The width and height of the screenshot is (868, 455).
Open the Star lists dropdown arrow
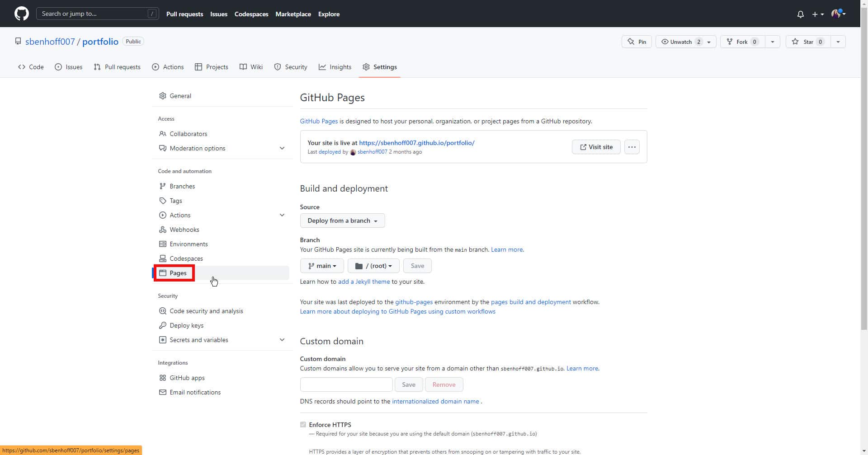(x=838, y=42)
